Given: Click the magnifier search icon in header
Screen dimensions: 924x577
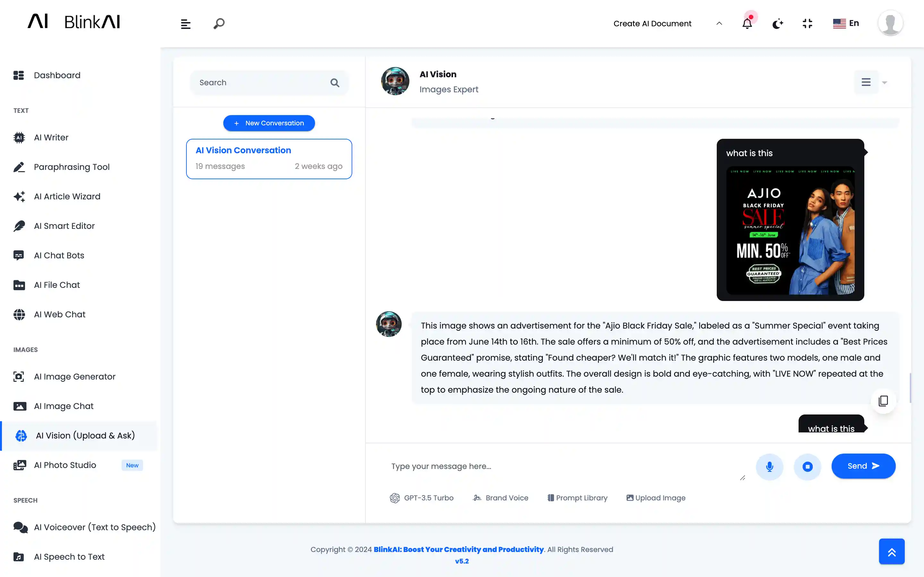Looking at the screenshot, I should tap(219, 24).
